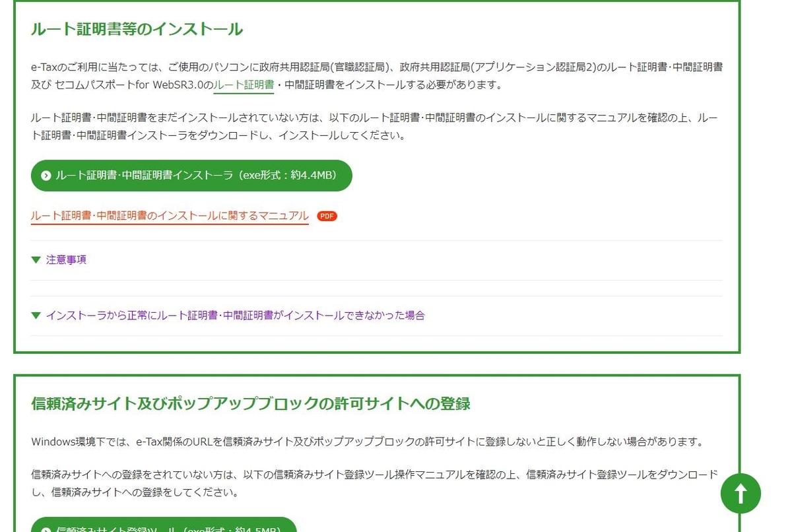
Task: Open the root certificate installation manual
Action: tap(169, 216)
